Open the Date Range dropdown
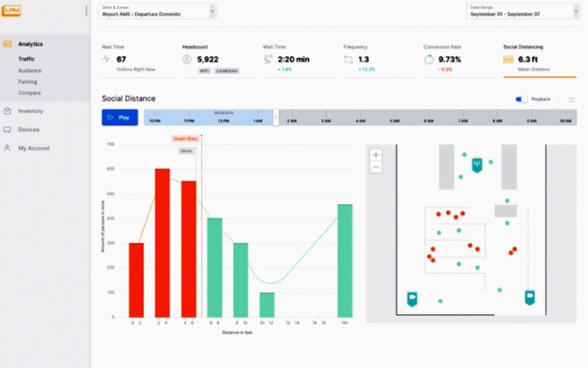The image size is (588, 368). coord(524,11)
